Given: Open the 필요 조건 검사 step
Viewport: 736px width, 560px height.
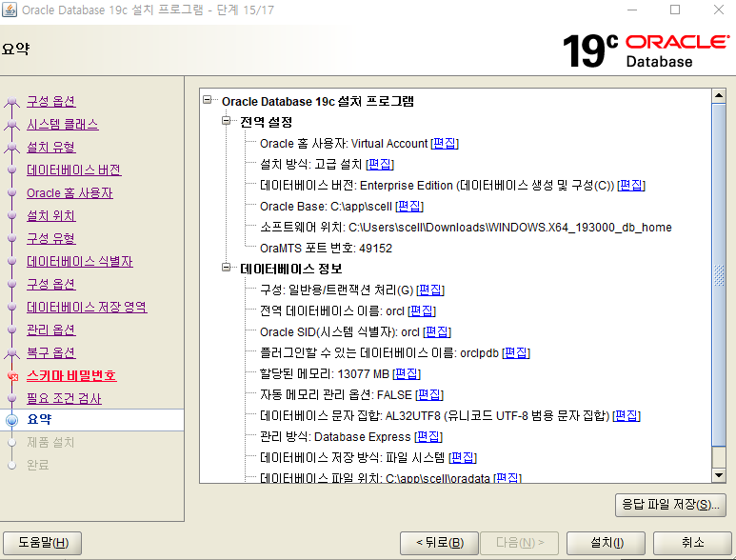Looking at the screenshot, I should (x=64, y=398).
